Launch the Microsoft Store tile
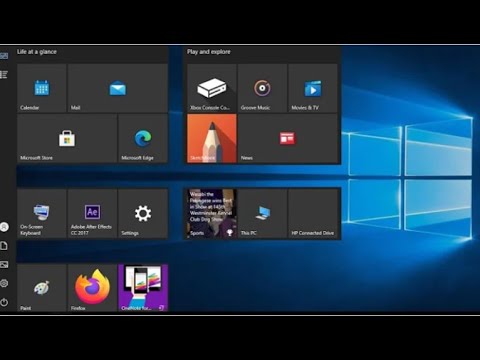 pyautogui.click(x=67, y=138)
